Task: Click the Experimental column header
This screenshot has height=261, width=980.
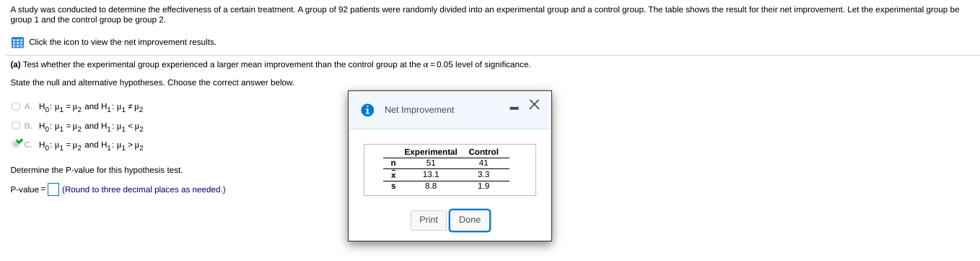Action: (431, 152)
